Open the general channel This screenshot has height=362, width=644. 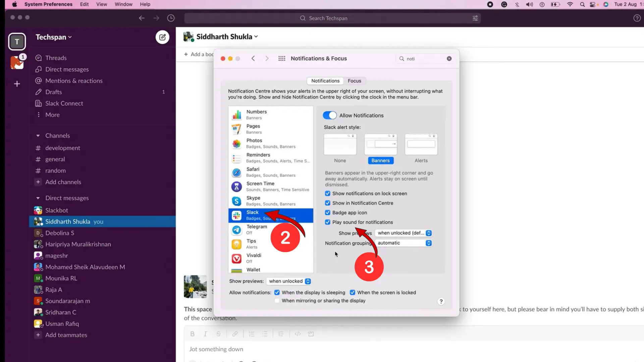(x=55, y=159)
